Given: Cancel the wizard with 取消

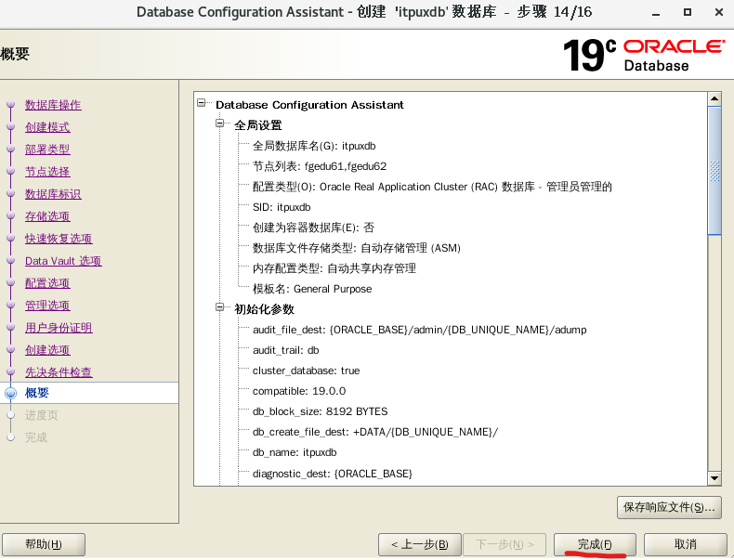Looking at the screenshot, I should [686, 544].
